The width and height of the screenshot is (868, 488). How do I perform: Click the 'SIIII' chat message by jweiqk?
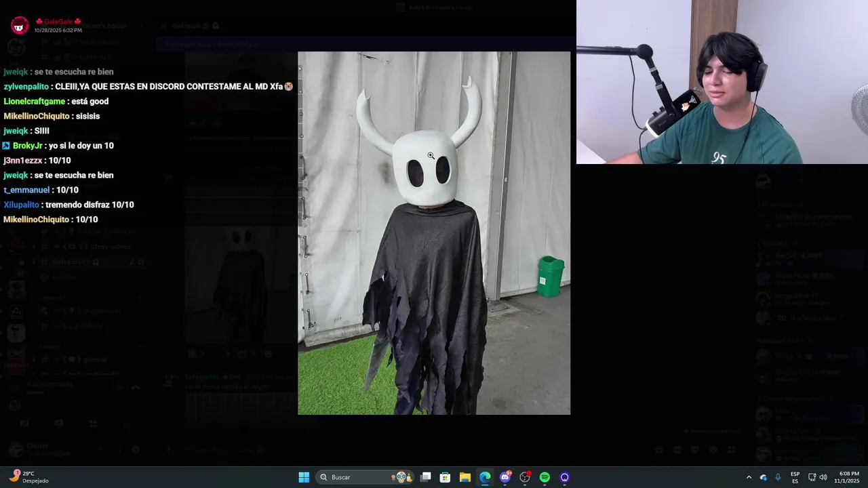pyautogui.click(x=42, y=131)
